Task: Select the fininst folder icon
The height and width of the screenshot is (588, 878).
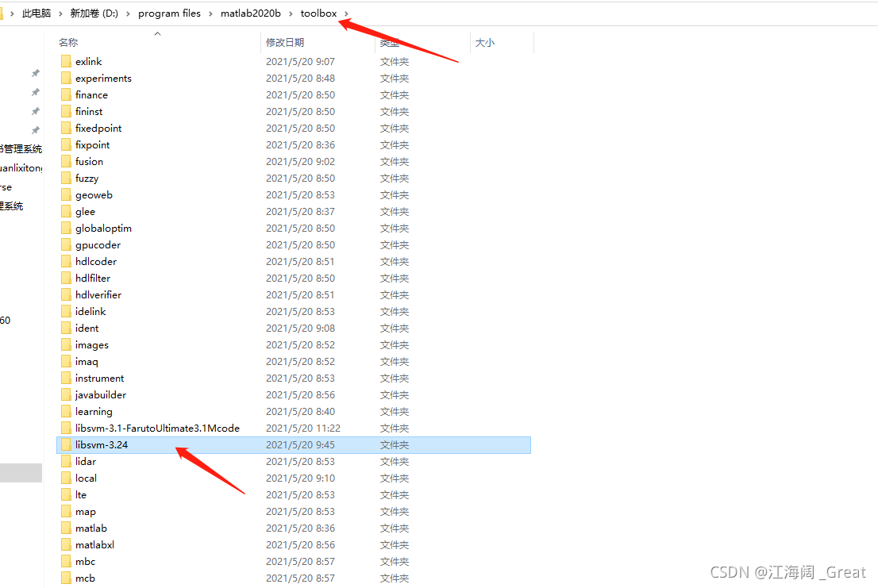Action: coord(66,111)
